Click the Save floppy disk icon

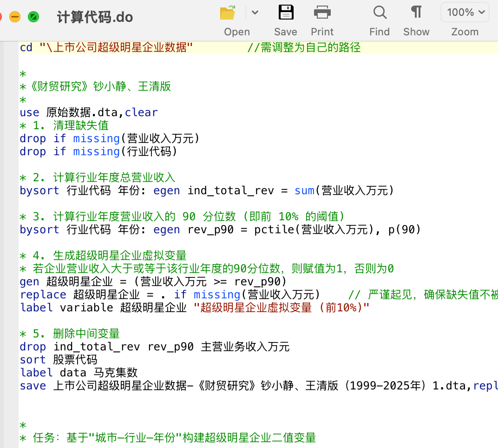click(x=286, y=13)
